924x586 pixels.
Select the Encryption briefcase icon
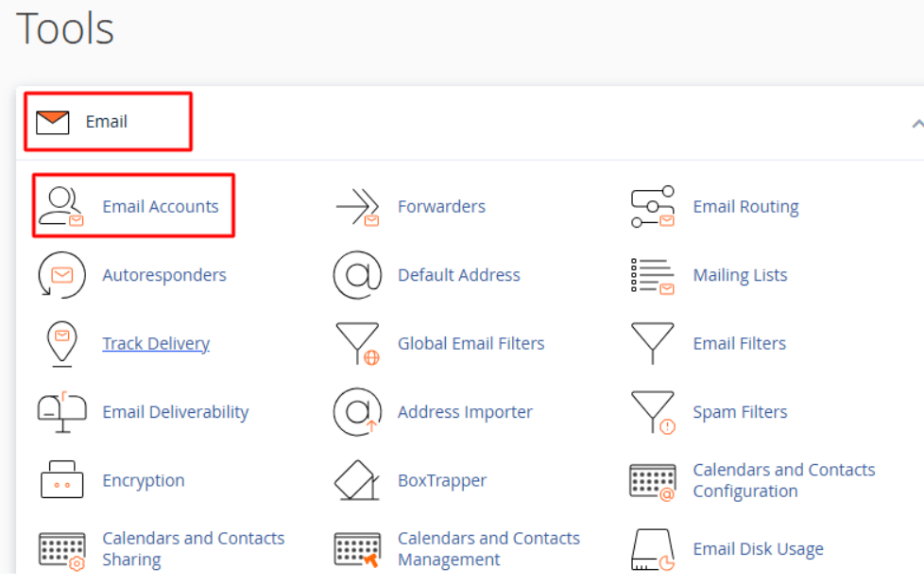coord(61,479)
